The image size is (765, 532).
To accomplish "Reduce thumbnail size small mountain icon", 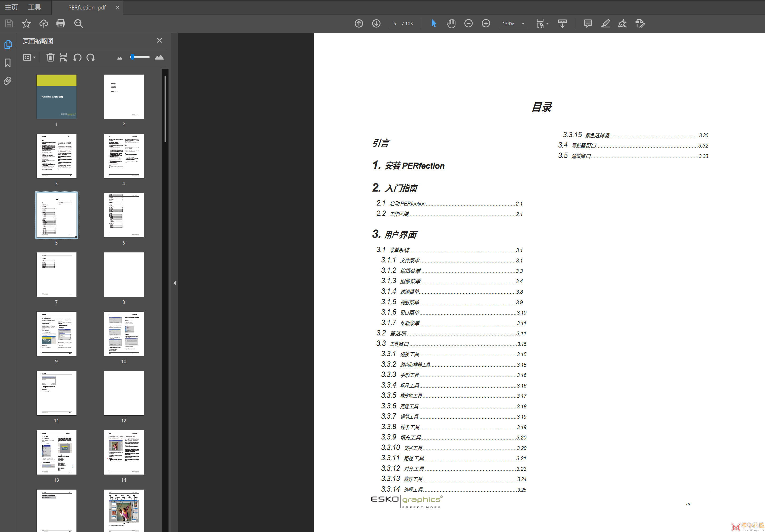I will [120, 58].
